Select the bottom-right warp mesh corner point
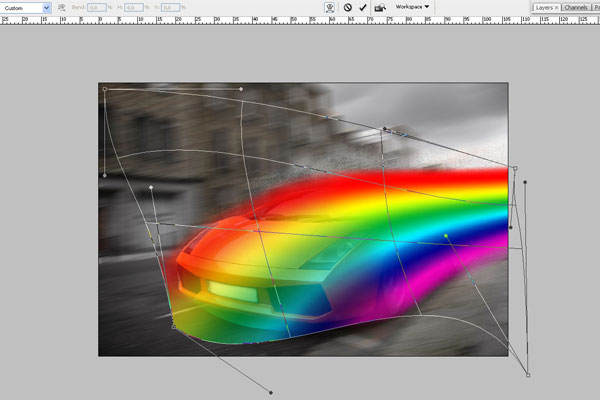Image resolution: width=600 pixels, height=400 pixels. tap(528, 375)
